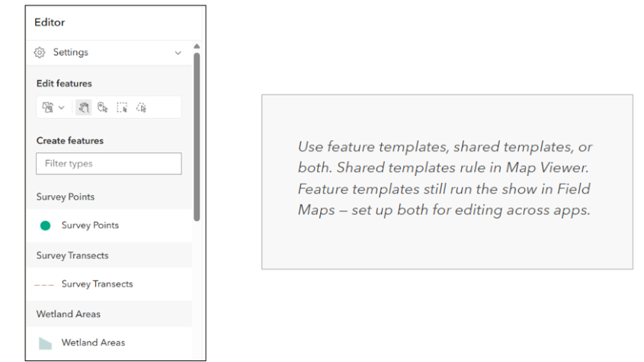Click the Filter types search field

tap(108, 163)
